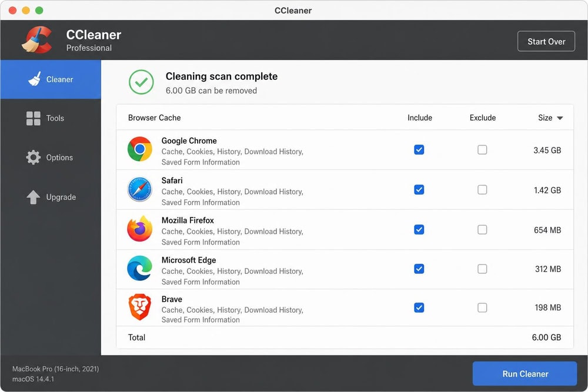Select the Google Chrome row title

click(189, 140)
